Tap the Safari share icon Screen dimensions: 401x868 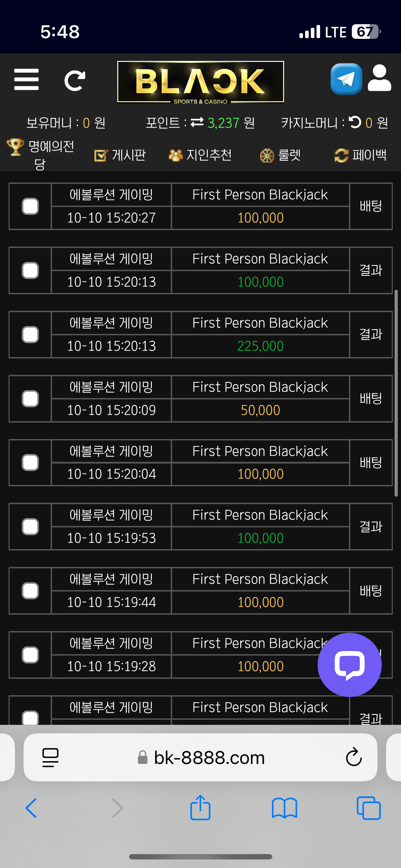click(200, 808)
